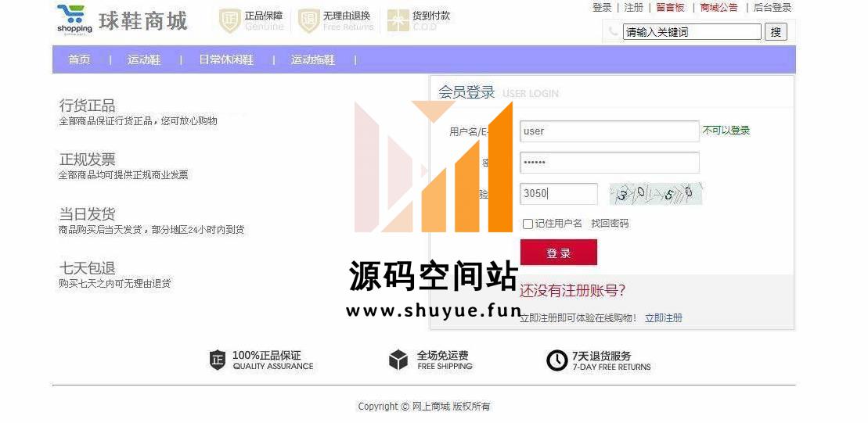Click the 不可以登录 message text
Image resolution: width=868 pixels, height=423 pixels.
726,131
